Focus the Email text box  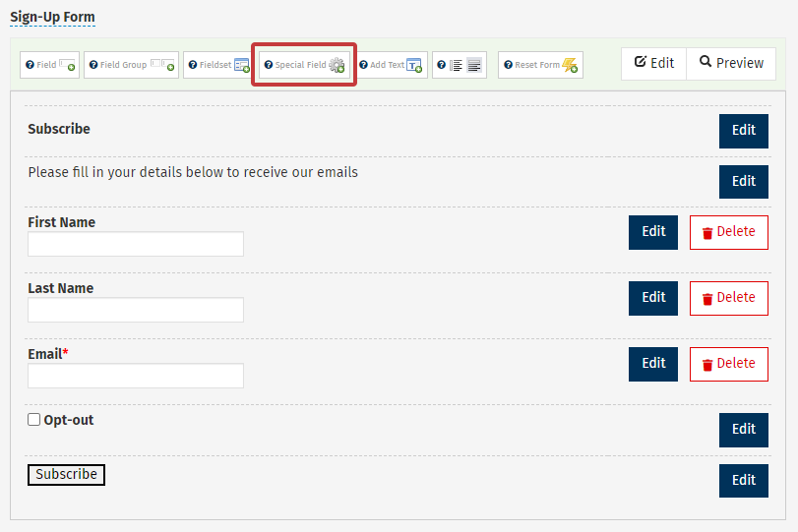136,376
